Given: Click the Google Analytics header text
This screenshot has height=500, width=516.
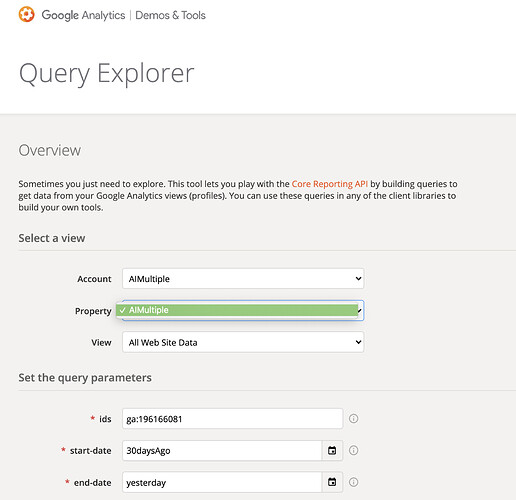Looking at the screenshot, I should (83, 15).
